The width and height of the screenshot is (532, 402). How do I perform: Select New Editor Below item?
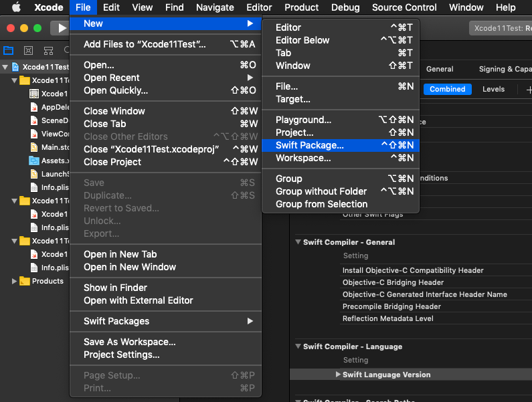341,40
